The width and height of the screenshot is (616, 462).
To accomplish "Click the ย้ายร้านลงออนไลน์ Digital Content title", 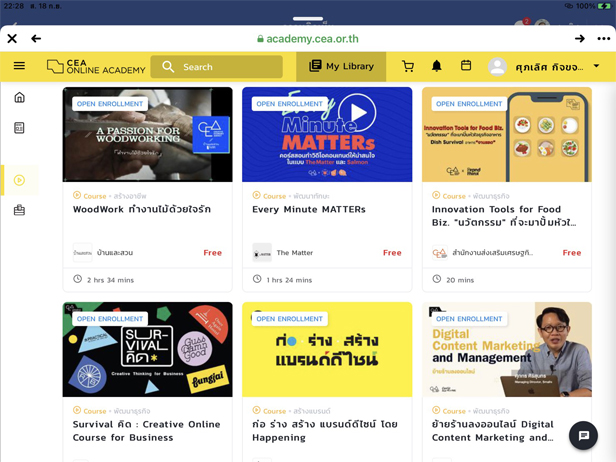I will coord(493,431).
